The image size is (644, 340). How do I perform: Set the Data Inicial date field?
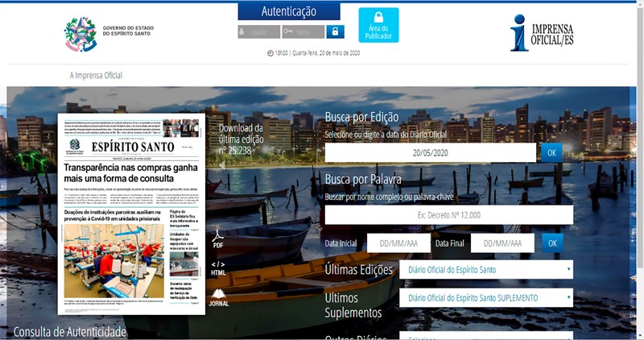(398, 243)
